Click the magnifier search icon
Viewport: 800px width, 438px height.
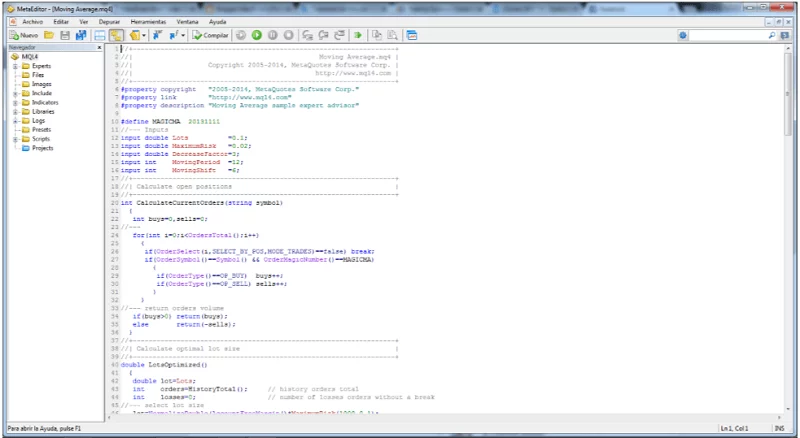pos(771,35)
